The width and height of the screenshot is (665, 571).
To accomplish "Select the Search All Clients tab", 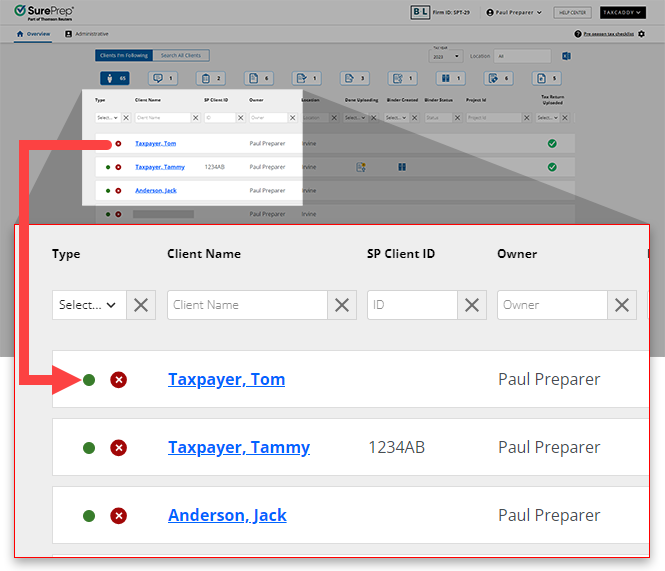I will [x=181, y=56].
